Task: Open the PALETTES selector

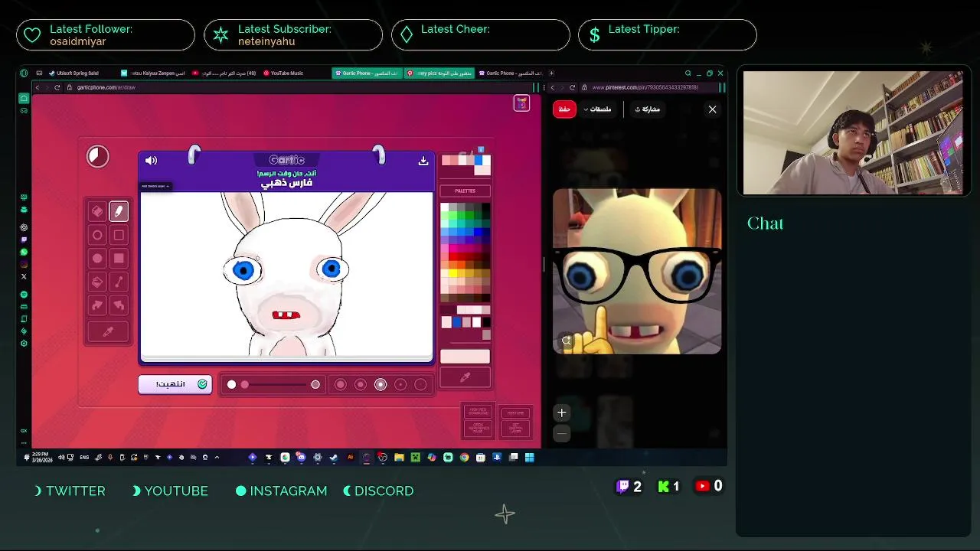Action: pos(465,191)
